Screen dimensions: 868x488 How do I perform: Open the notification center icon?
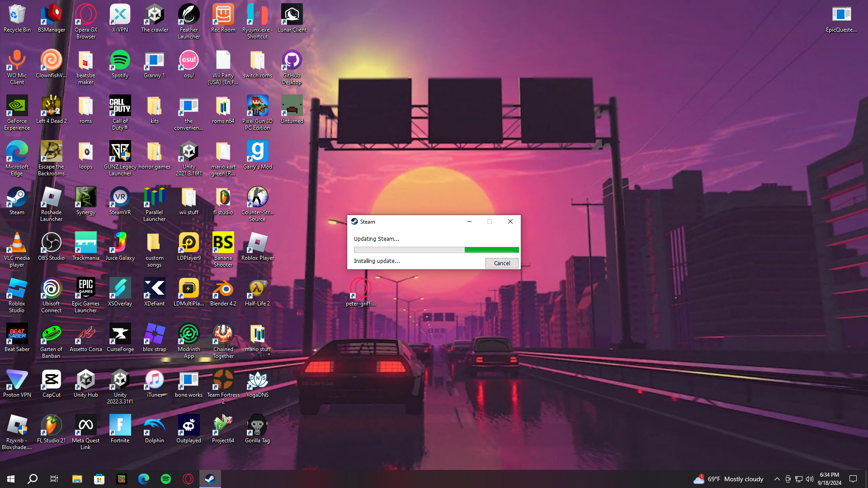pos(853,479)
